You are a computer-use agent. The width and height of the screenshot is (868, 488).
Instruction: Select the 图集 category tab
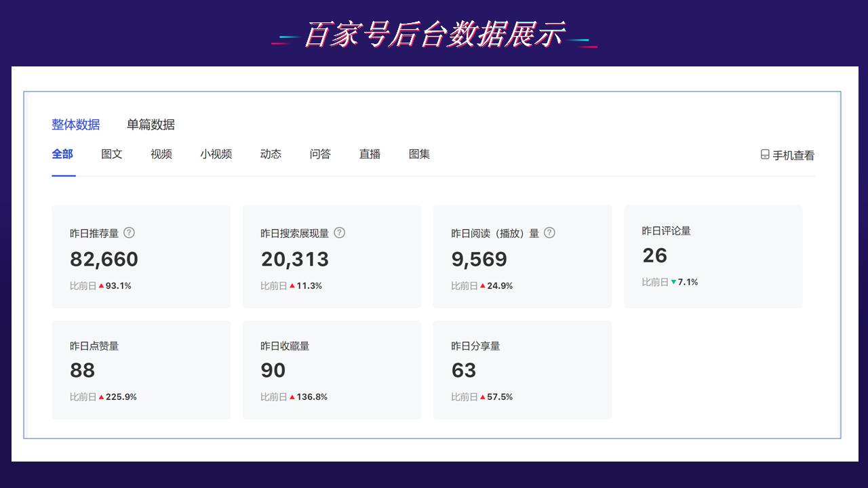[x=419, y=154]
